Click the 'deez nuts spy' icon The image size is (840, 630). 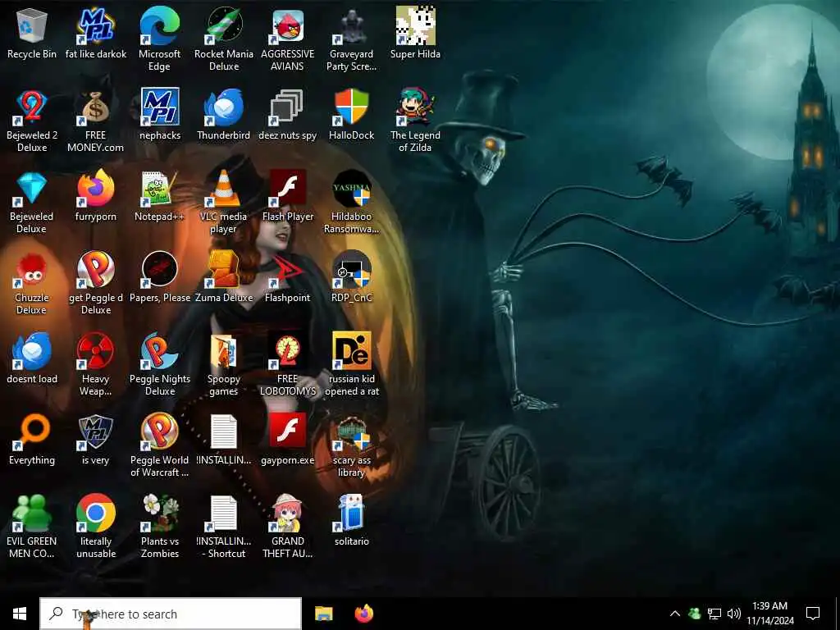[288, 107]
